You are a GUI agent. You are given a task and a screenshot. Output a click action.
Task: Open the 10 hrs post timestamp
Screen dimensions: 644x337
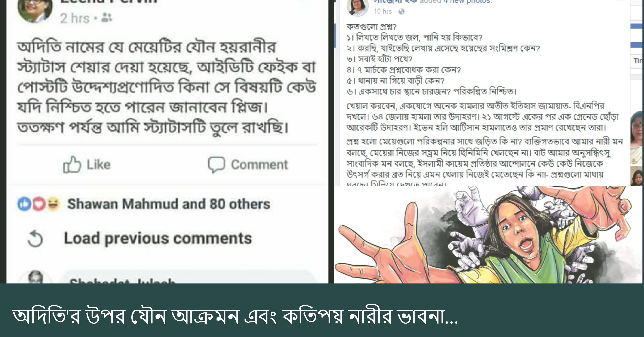tap(383, 11)
